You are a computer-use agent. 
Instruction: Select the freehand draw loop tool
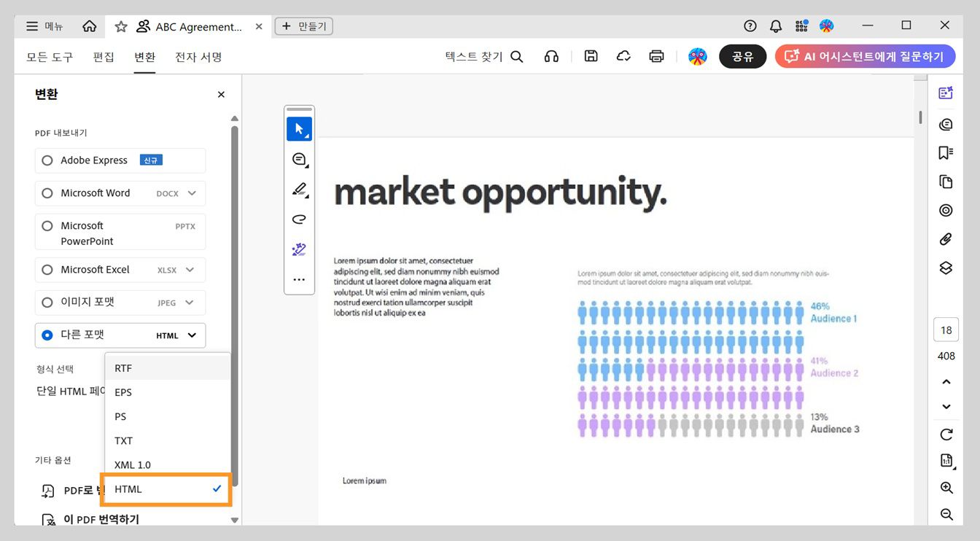[x=299, y=219]
